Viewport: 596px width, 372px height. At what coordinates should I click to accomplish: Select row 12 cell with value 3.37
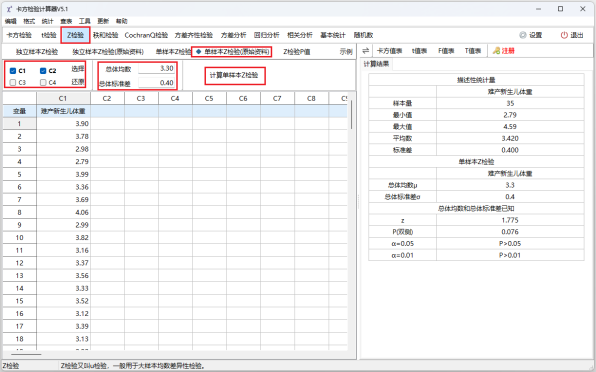pos(63,263)
